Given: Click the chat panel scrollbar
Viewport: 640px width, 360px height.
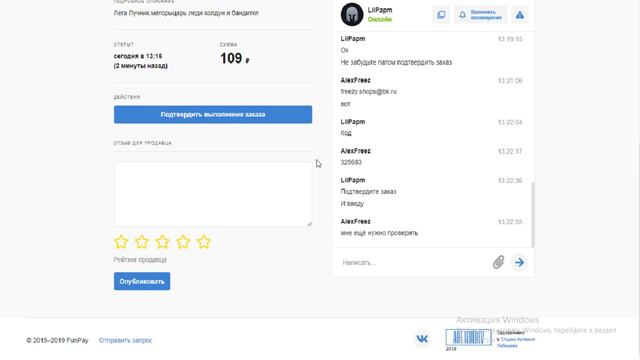Looking at the screenshot, I should coord(532,214).
